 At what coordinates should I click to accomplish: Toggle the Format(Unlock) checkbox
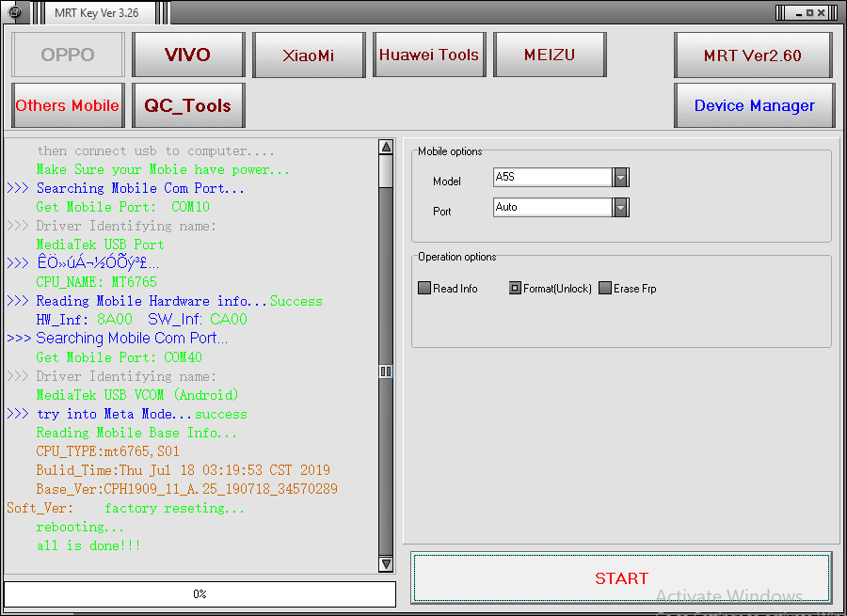point(515,289)
